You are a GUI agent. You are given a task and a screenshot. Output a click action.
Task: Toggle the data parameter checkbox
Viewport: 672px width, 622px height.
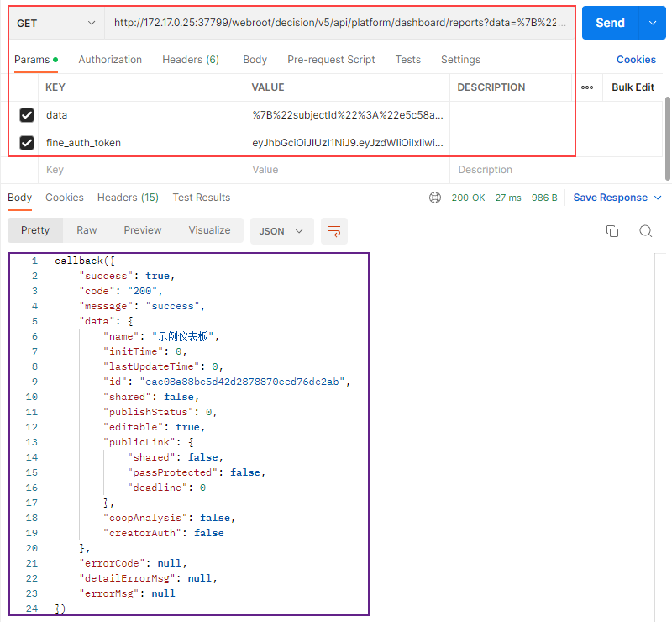(27, 115)
